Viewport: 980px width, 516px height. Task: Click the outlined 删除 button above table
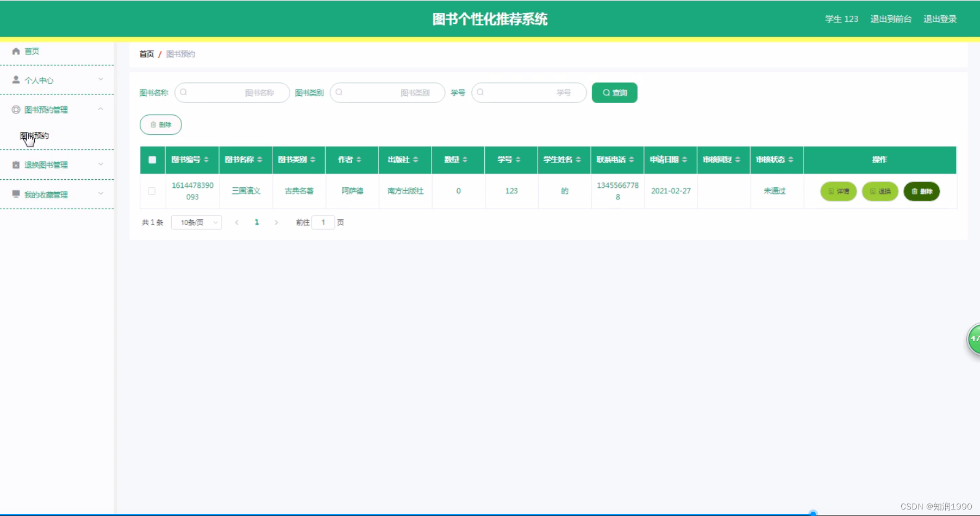tap(161, 124)
